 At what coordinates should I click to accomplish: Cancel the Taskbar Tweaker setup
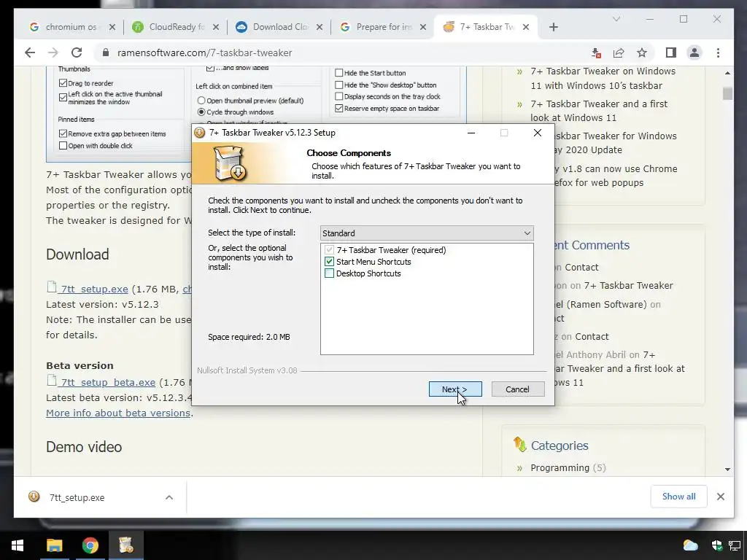(x=517, y=389)
